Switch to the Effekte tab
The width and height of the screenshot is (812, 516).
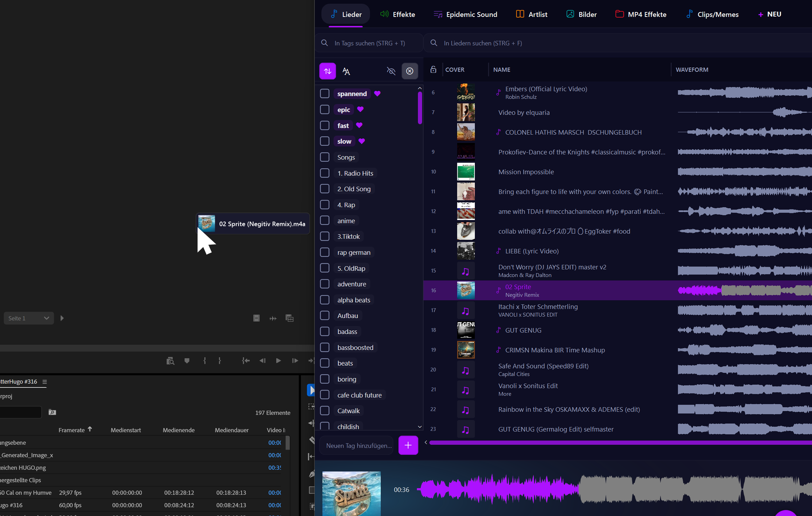[x=398, y=14]
